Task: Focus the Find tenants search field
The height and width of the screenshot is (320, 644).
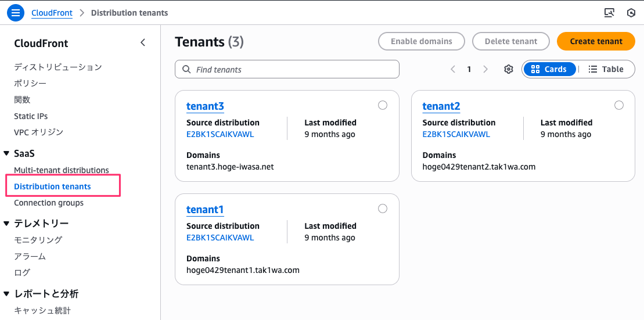Action: (x=287, y=69)
